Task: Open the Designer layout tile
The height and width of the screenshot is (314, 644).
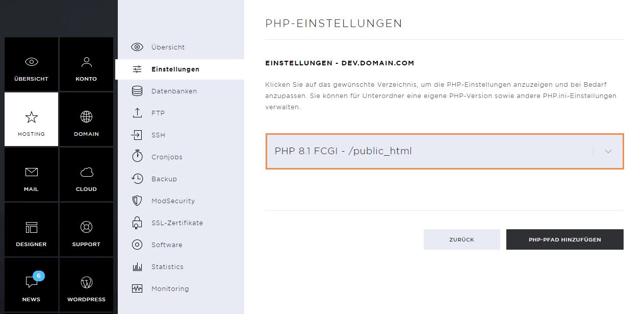Action: click(x=31, y=229)
